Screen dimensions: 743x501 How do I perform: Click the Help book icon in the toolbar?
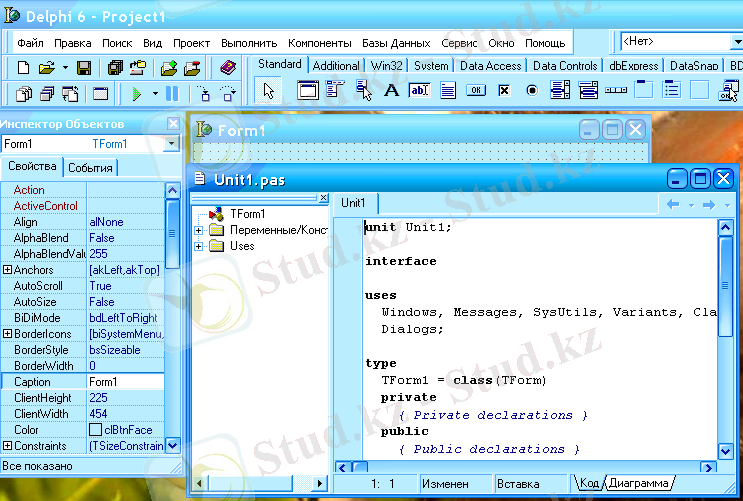[x=227, y=68]
